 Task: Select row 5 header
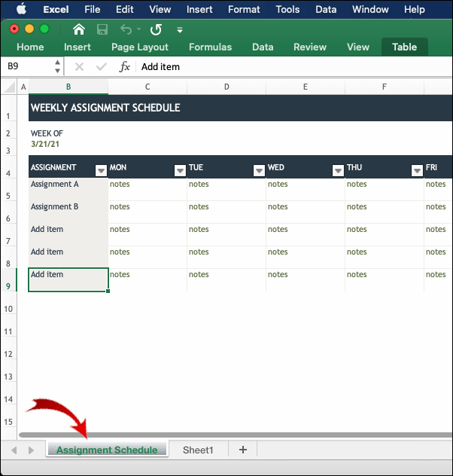(x=8, y=190)
